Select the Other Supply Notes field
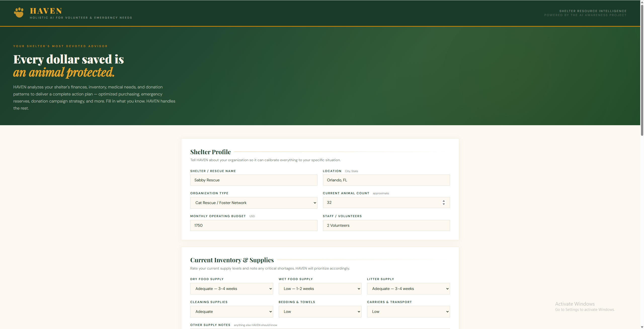Screen dimensions: 644x329 pyautogui.click(x=320, y=328)
